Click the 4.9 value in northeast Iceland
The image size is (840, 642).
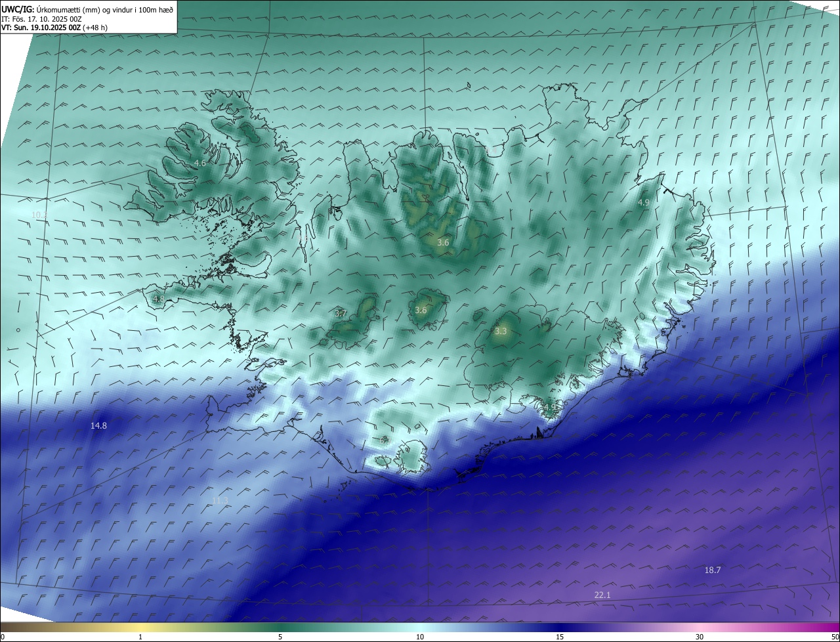(x=643, y=203)
